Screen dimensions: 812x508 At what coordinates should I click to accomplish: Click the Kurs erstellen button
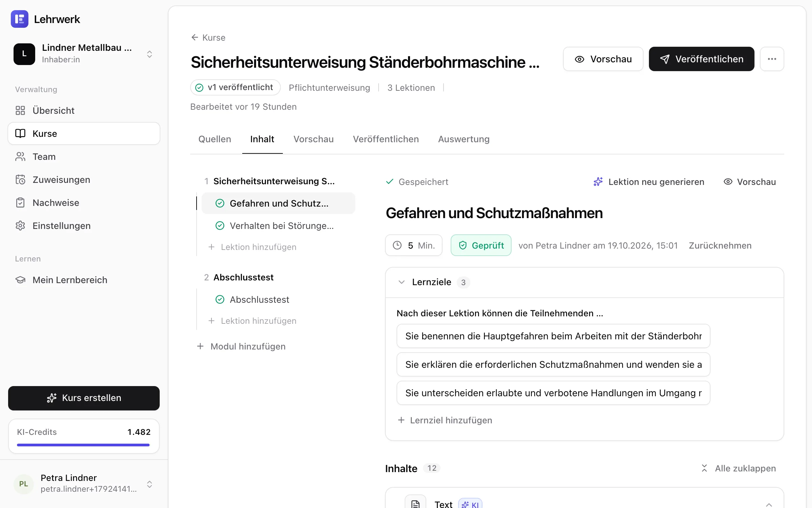coord(84,398)
